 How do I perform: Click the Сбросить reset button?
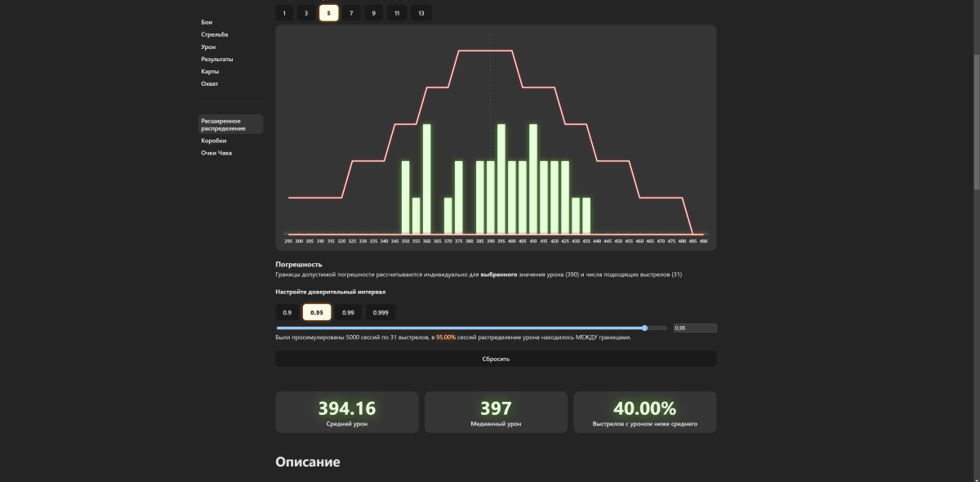point(496,359)
